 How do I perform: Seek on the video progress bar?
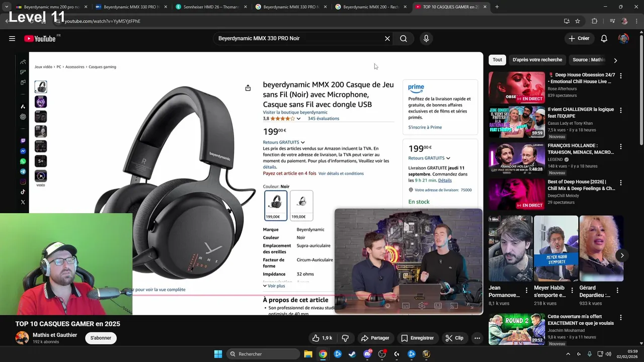tap(256, 296)
